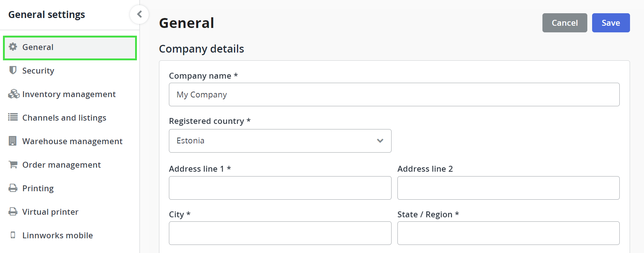The width and height of the screenshot is (644, 253).
Task: Click the printer icon beside Virtual printer
Action: click(x=13, y=211)
